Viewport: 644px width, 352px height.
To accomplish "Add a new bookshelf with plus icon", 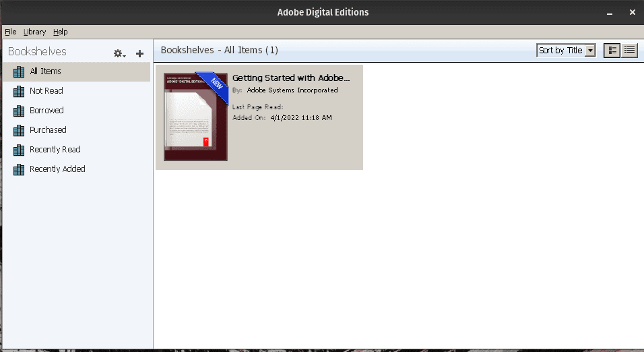I will click(x=139, y=53).
